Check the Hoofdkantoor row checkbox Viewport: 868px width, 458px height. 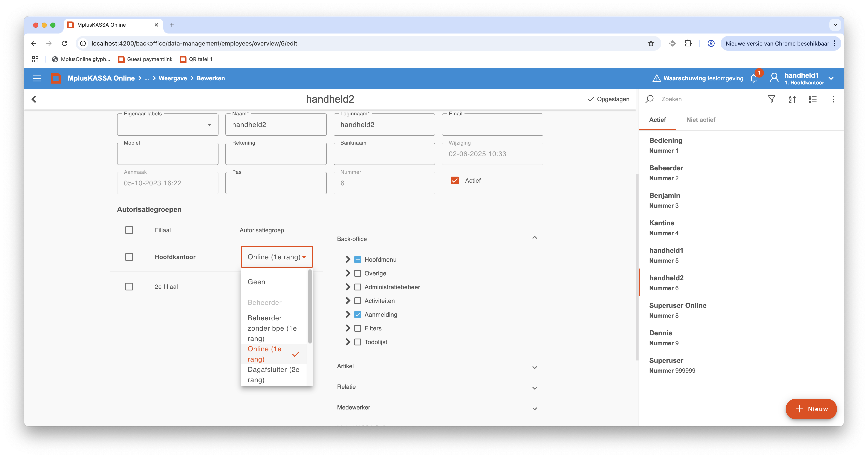(x=129, y=257)
